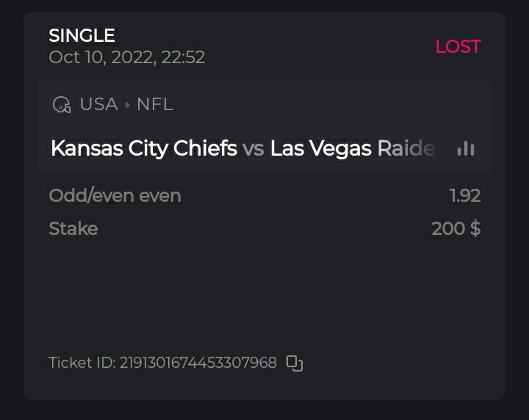Copy the ticket ID with copy icon

295,363
